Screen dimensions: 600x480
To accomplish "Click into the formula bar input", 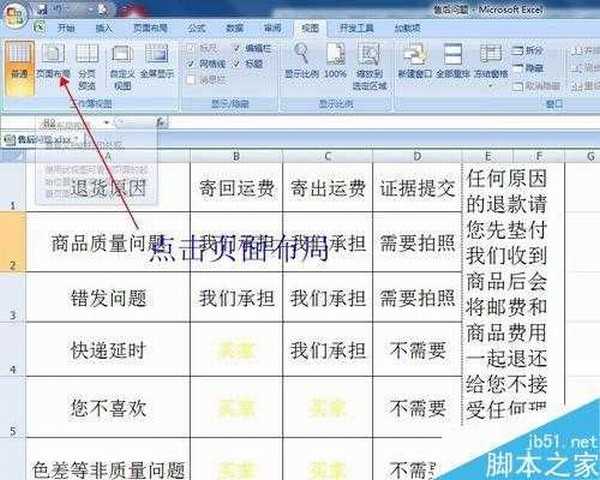I will [383, 123].
